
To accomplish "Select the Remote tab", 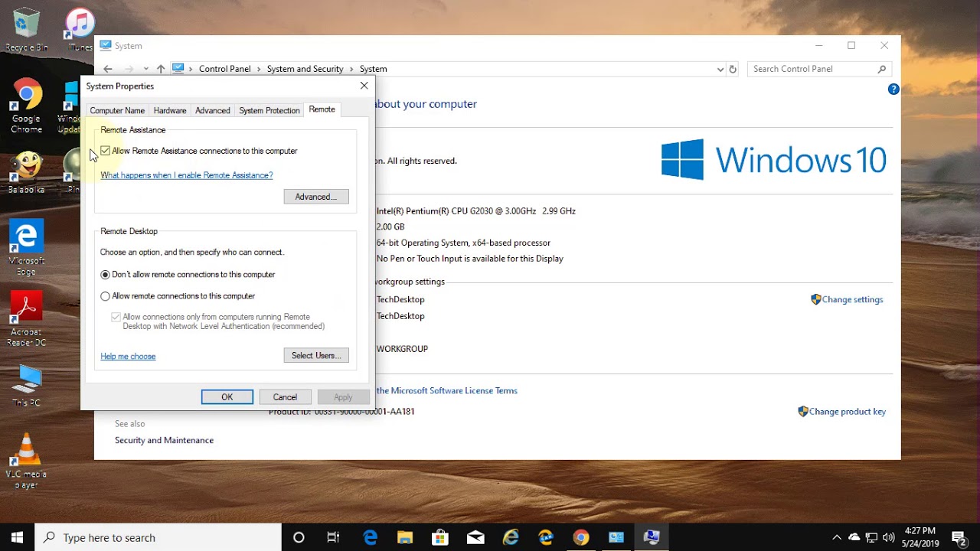I will click(x=322, y=109).
